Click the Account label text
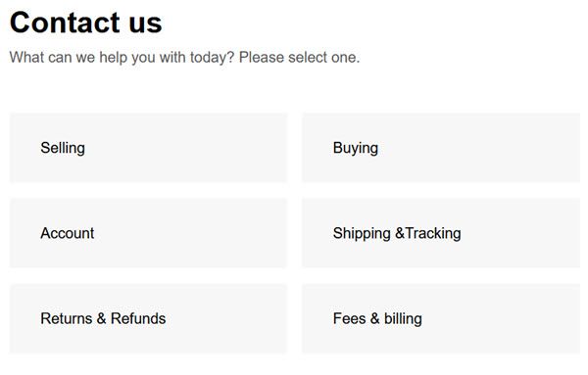Screen dimensions: 588x375 [67, 233]
